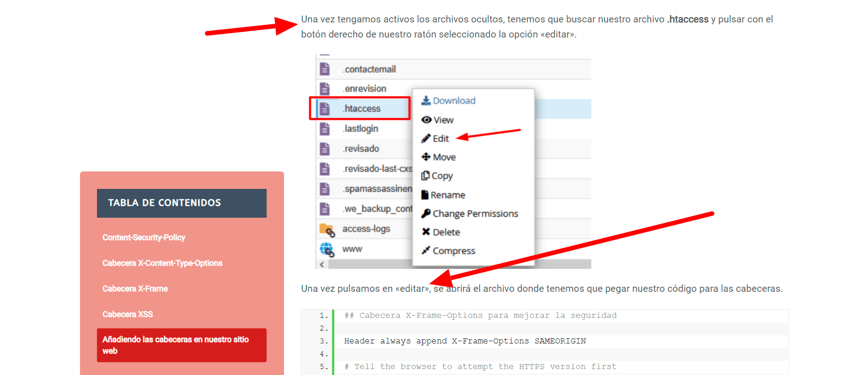Select the www folder name
The image size is (868, 375).
pyautogui.click(x=352, y=249)
